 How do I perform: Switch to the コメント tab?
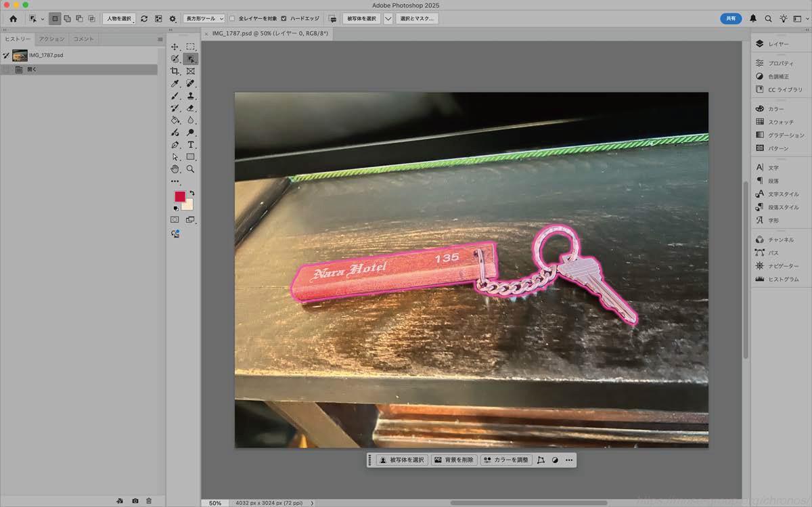(83, 39)
